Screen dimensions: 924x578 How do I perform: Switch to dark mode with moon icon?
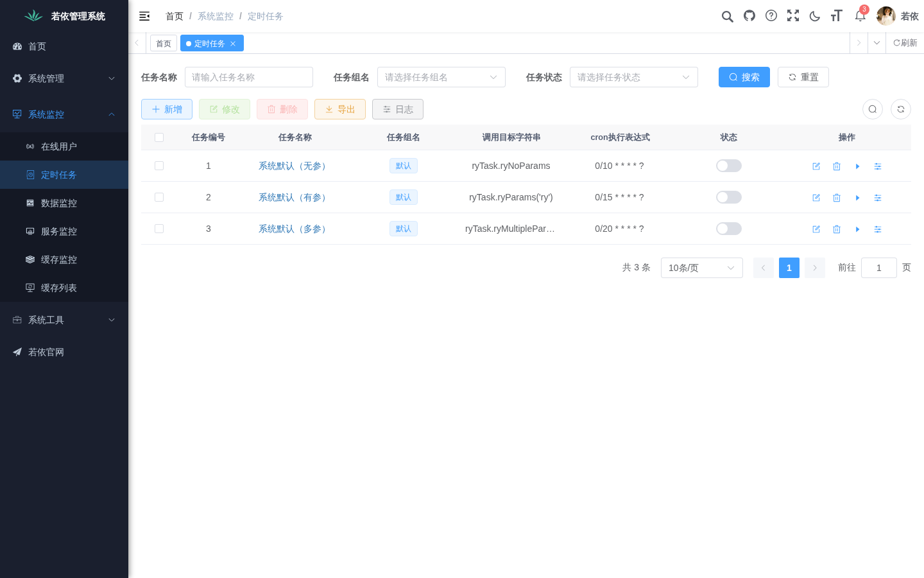coord(815,16)
